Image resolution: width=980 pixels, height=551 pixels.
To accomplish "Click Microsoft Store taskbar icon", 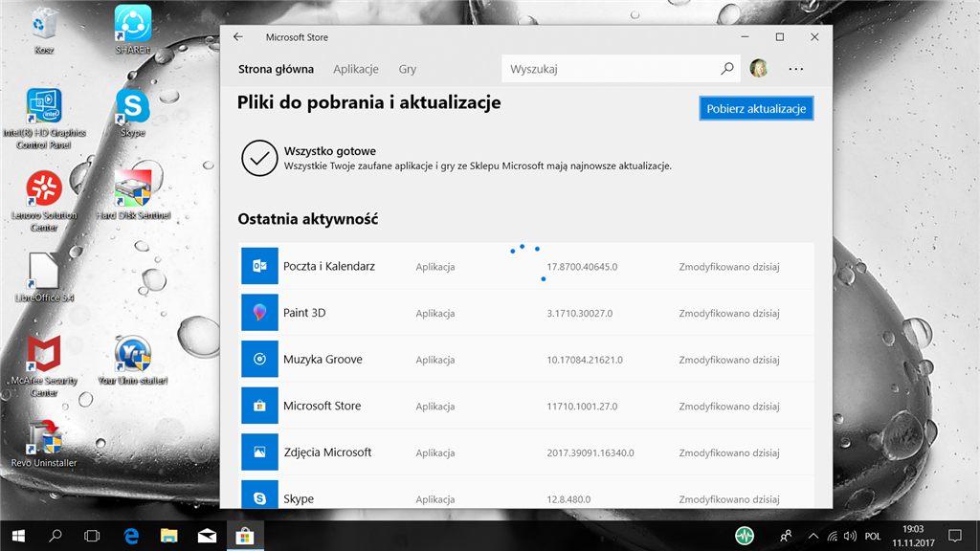I will click(x=245, y=536).
